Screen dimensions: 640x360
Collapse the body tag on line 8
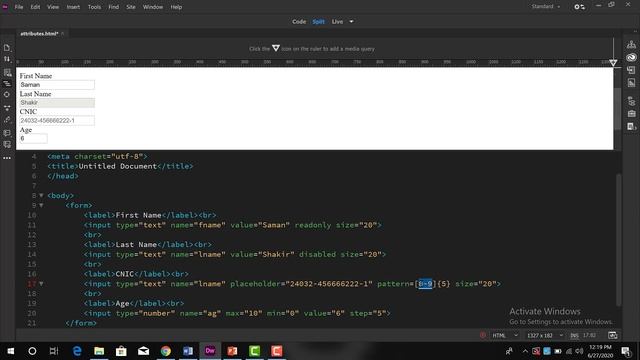coord(41,196)
